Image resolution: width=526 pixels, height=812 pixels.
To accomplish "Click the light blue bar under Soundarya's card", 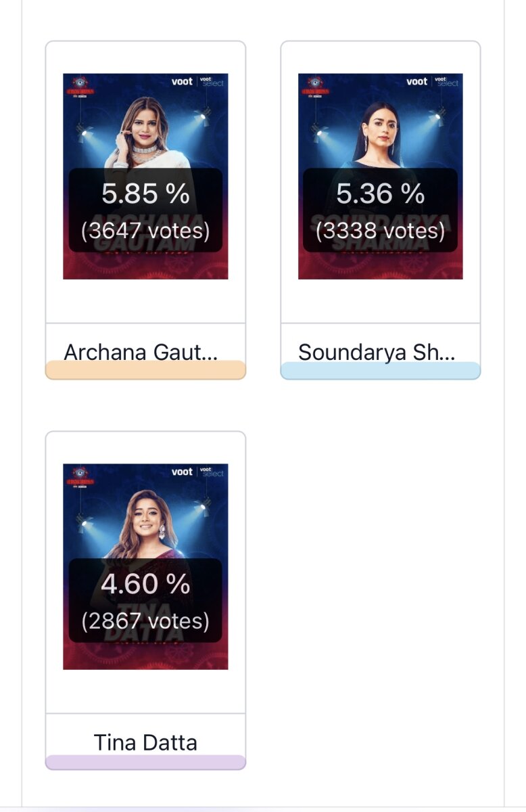I will point(380,371).
